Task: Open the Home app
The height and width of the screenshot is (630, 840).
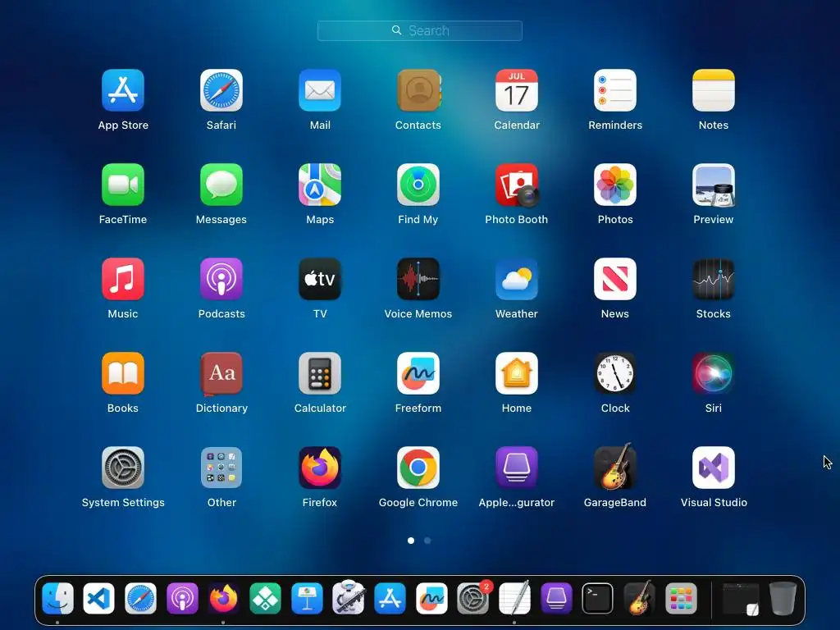Action: click(517, 373)
